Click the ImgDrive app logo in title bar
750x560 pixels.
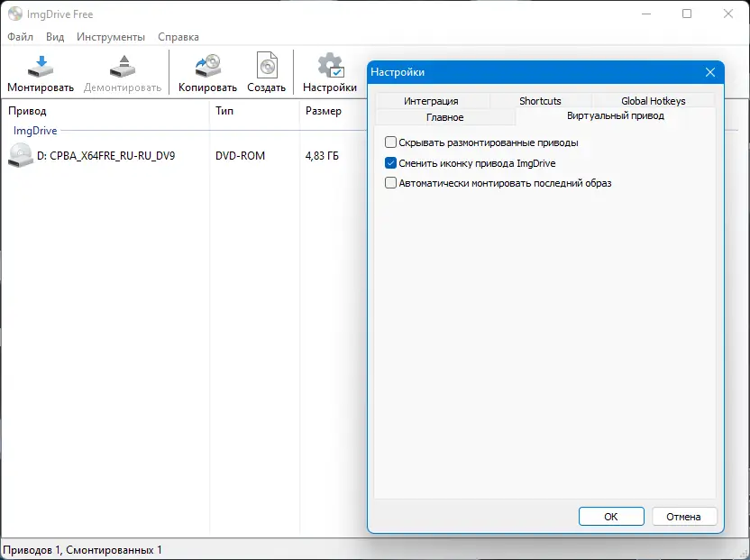[x=15, y=14]
